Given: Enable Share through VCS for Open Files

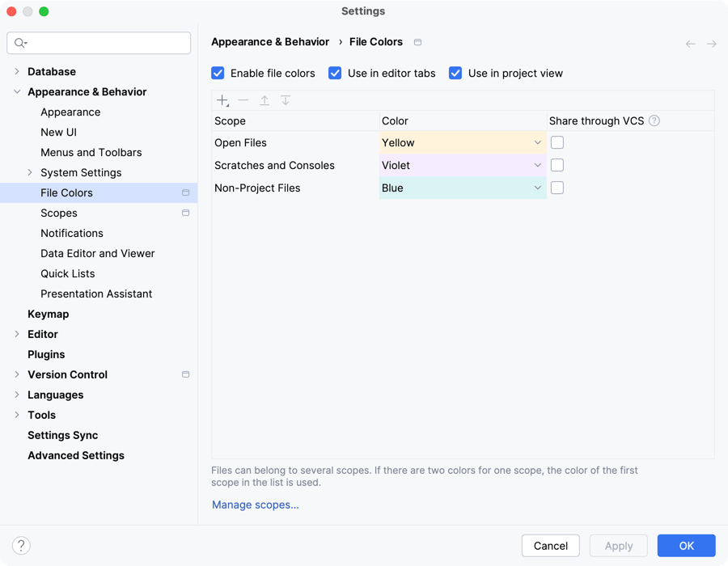Looking at the screenshot, I should pos(557,141).
